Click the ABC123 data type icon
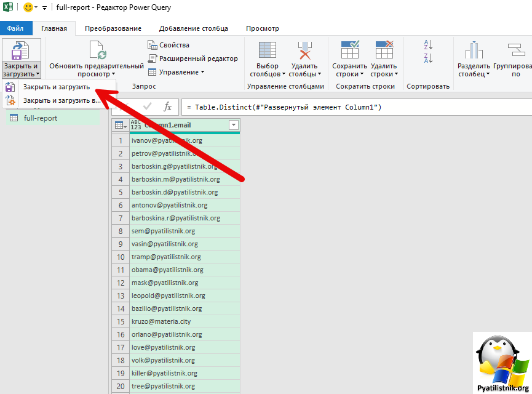The image size is (532, 394). (x=136, y=125)
